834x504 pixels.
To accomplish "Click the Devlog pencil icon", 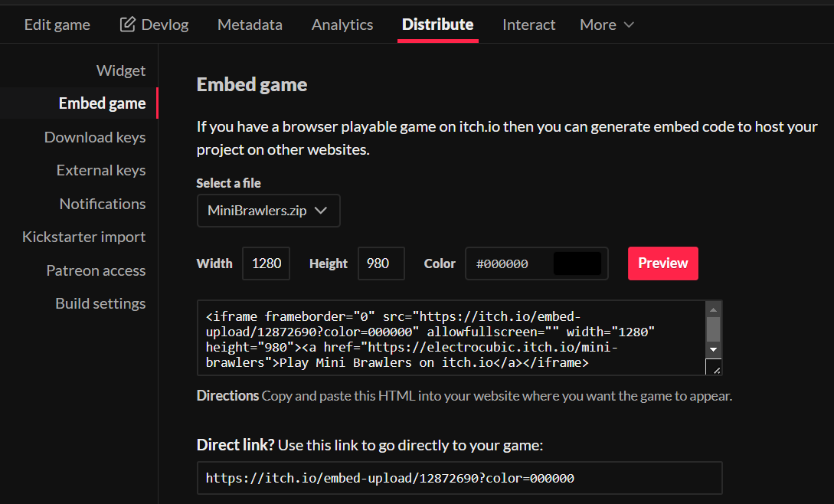I will pos(127,24).
